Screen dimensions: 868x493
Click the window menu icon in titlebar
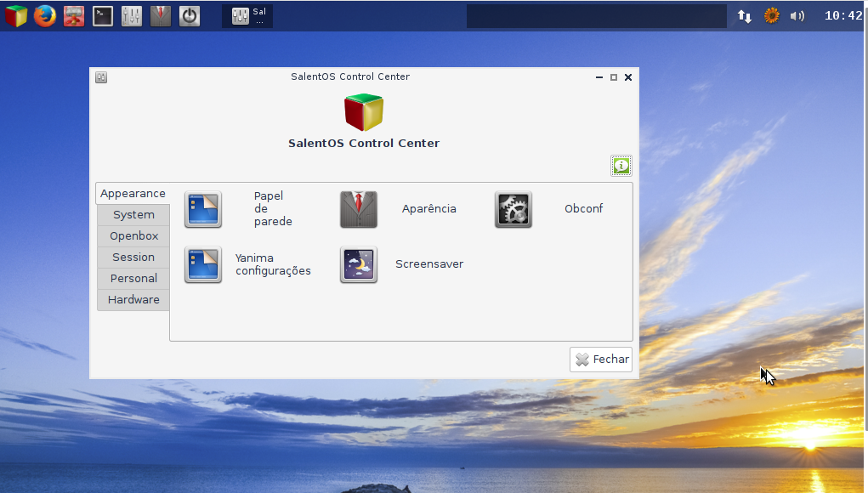pos(101,77)
